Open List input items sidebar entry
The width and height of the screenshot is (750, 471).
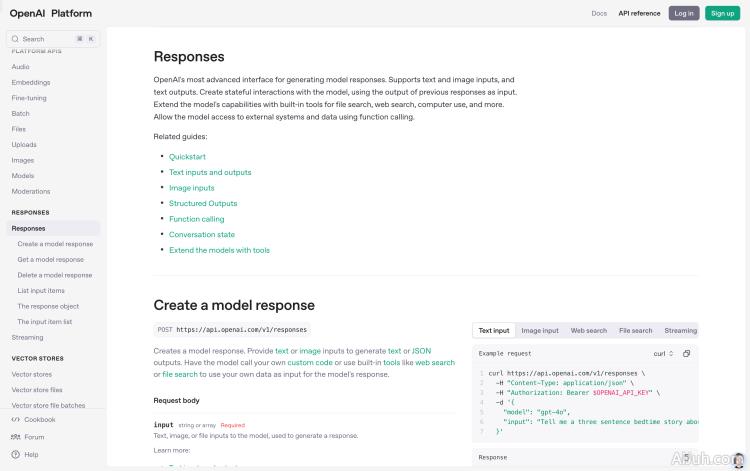41,291
